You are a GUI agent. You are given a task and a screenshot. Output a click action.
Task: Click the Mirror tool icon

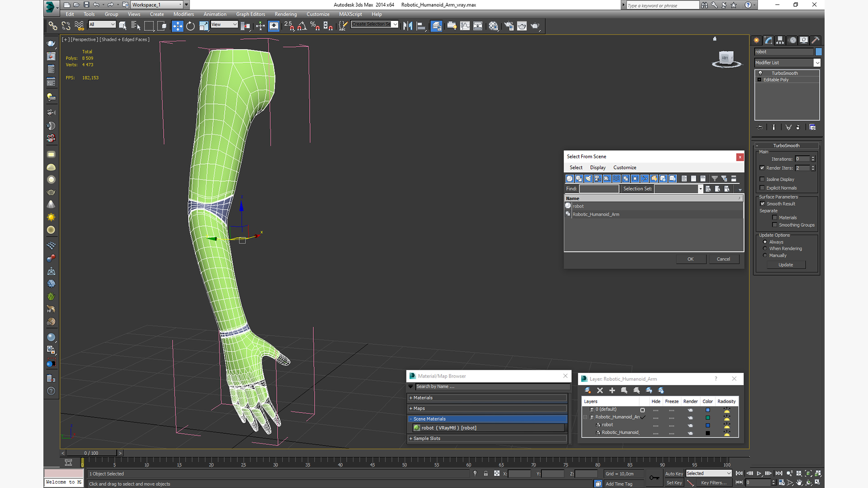click(408, 26)
